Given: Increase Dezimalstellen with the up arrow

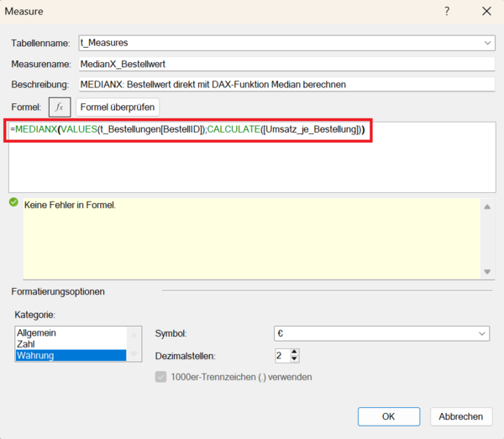Looking at the screenshot, I should [x=294, y=352].
